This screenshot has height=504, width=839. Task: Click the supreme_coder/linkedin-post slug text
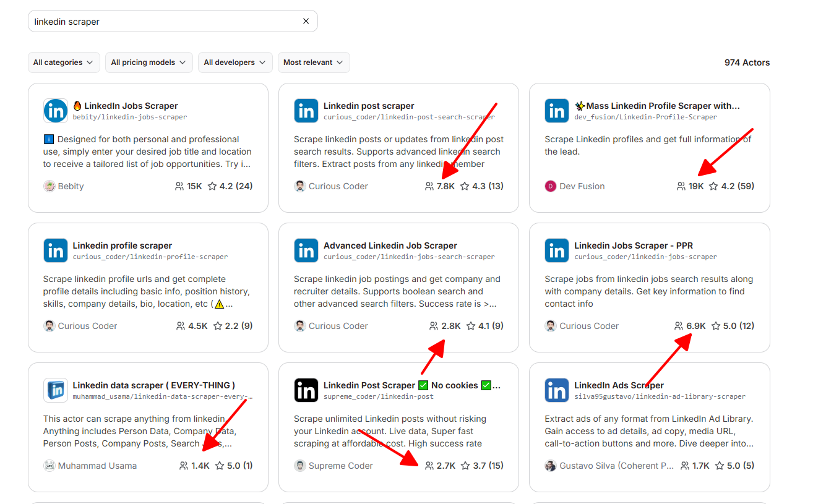379,396
